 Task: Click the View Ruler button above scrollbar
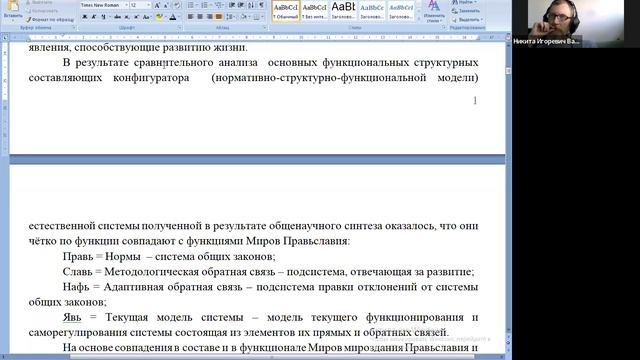pos(508,38)
